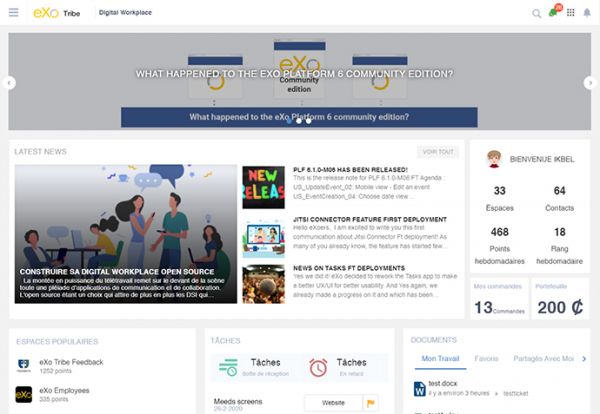Open the test.docx Word file icon
This screenshot has width=600, height=414.
click(x=419, y=389)
